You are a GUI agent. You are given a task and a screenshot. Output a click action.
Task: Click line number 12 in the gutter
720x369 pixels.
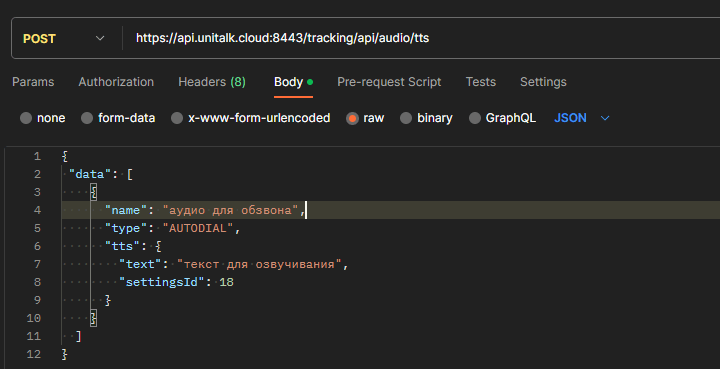point(34,354)
